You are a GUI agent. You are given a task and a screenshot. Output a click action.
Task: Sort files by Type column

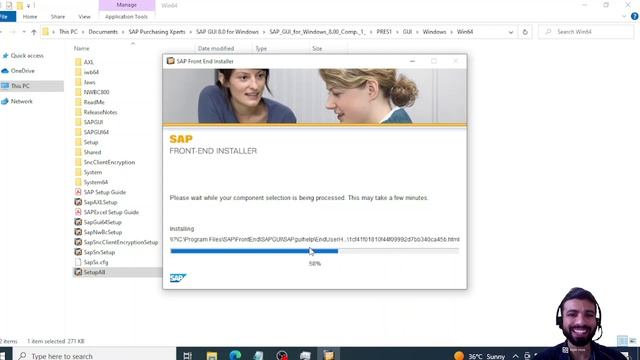pos(261,49)
